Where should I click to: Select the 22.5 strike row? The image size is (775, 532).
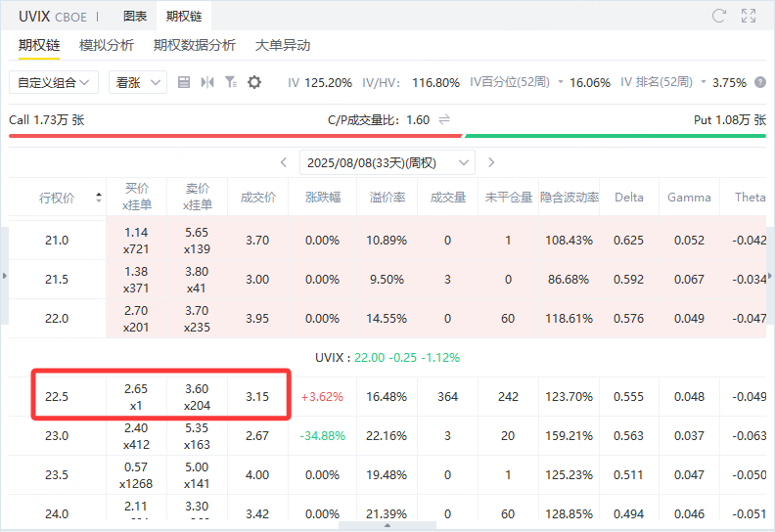387,397
